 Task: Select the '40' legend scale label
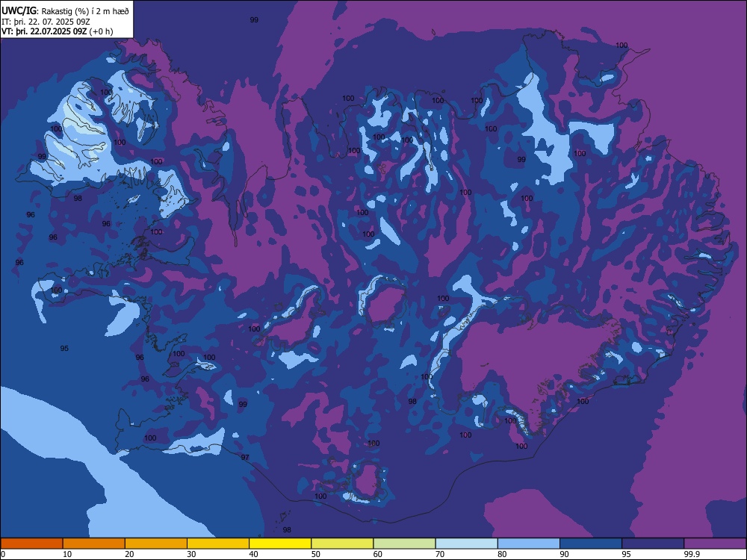pos(254,554)
